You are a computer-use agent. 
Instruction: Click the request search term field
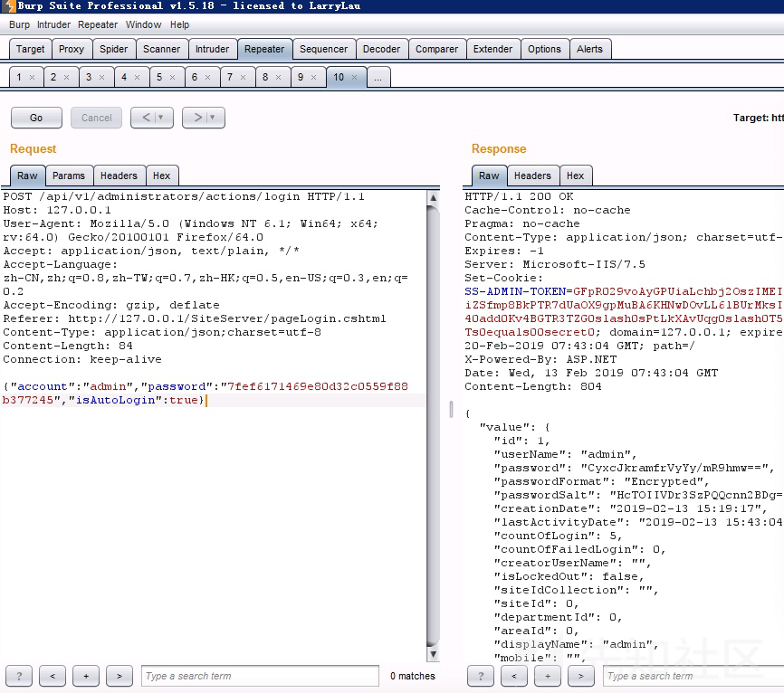(260, 676)
